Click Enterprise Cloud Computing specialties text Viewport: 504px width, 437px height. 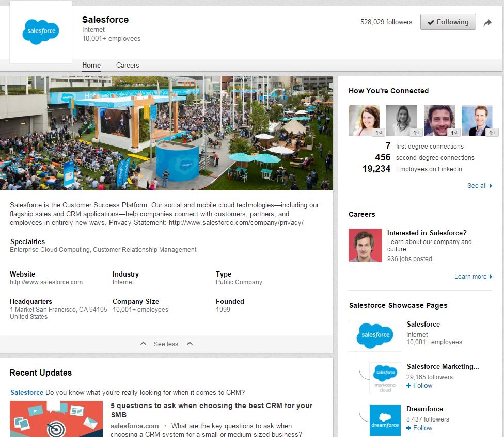pyautogui.click(x=103, y=250)
